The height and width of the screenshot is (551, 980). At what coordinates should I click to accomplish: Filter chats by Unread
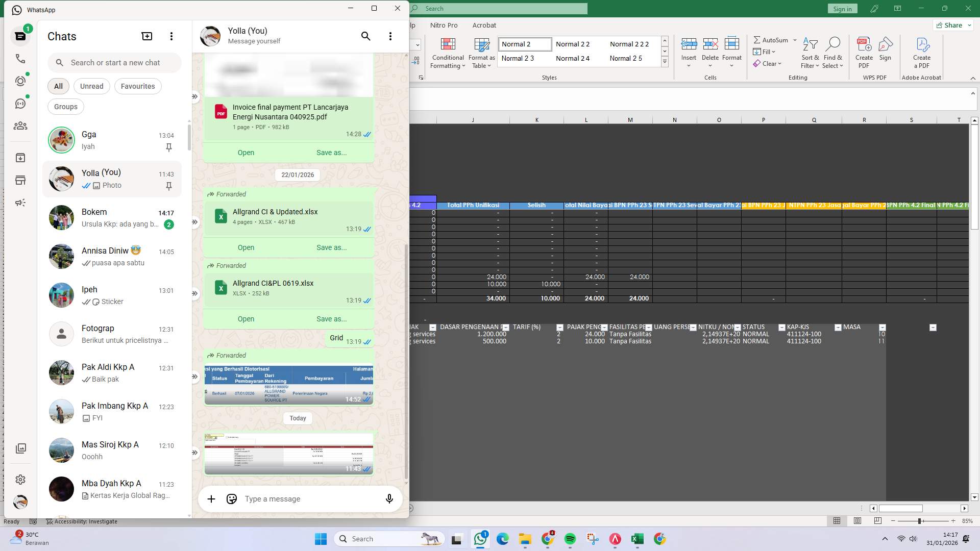[x=91, y=86]
